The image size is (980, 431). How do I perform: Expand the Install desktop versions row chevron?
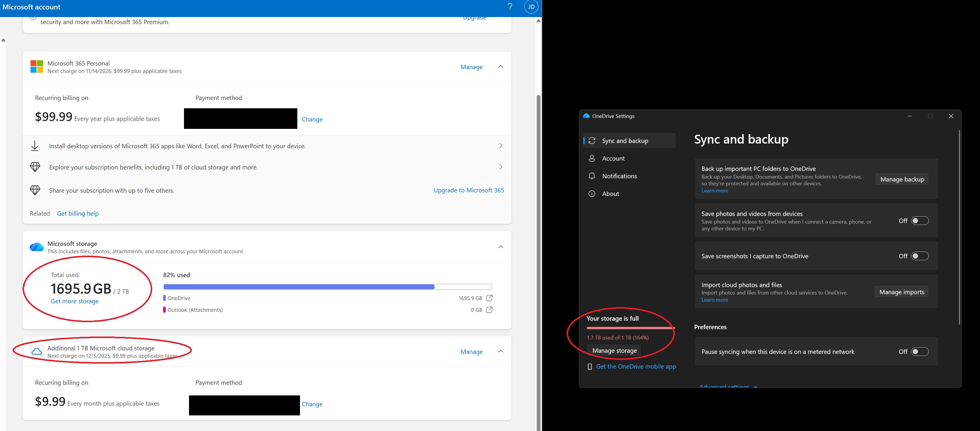[x=501, y=146]
